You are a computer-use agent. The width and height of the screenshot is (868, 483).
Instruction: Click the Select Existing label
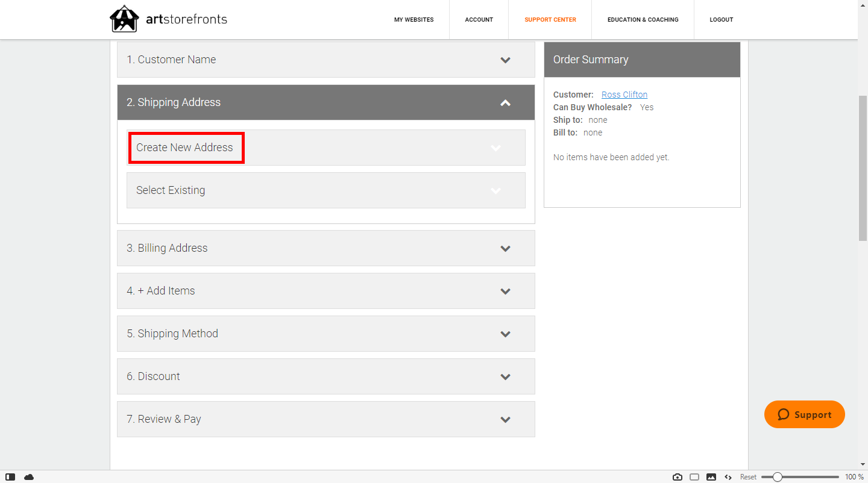(171, 190)
